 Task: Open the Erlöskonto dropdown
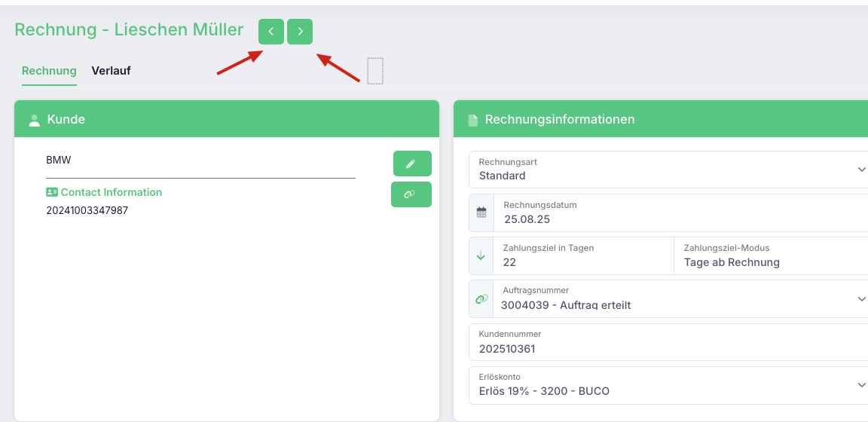click(668, 384)
